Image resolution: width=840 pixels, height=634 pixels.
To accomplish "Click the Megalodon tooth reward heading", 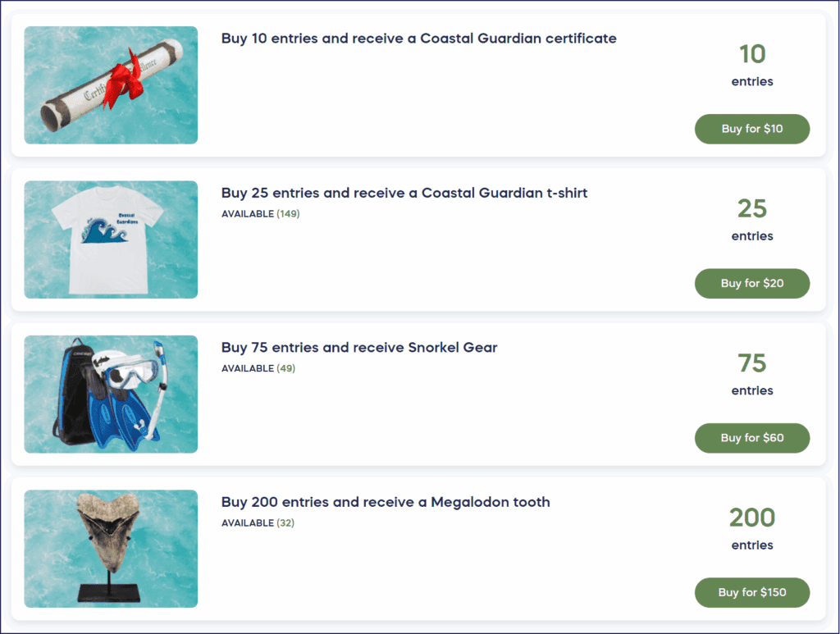I will click(386, 502).
